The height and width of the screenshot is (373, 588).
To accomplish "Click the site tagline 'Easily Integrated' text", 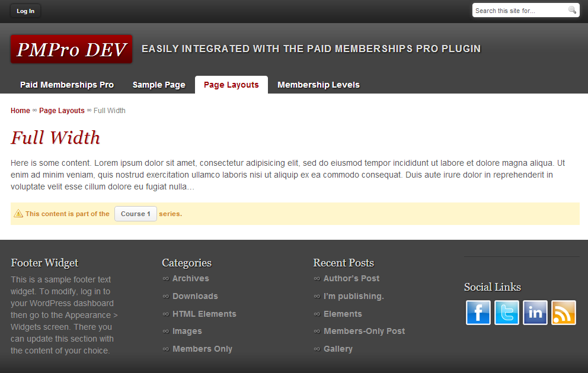I will (311, 49).
